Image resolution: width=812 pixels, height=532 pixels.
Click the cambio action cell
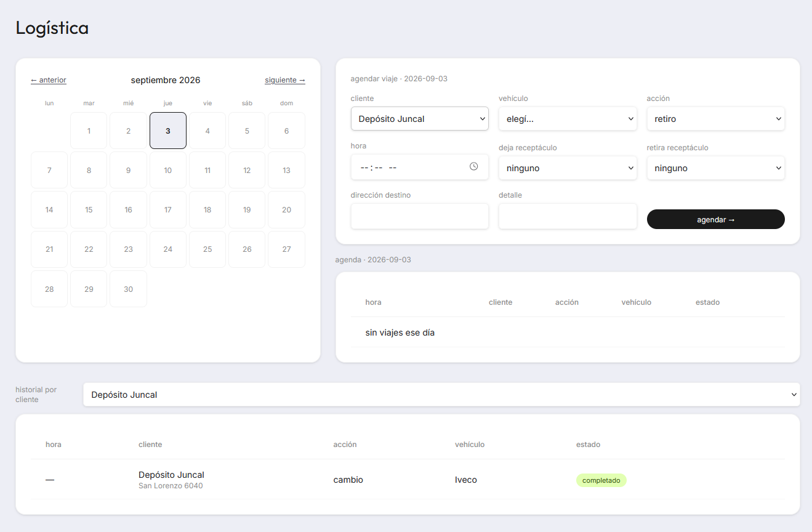click(348, 480)
